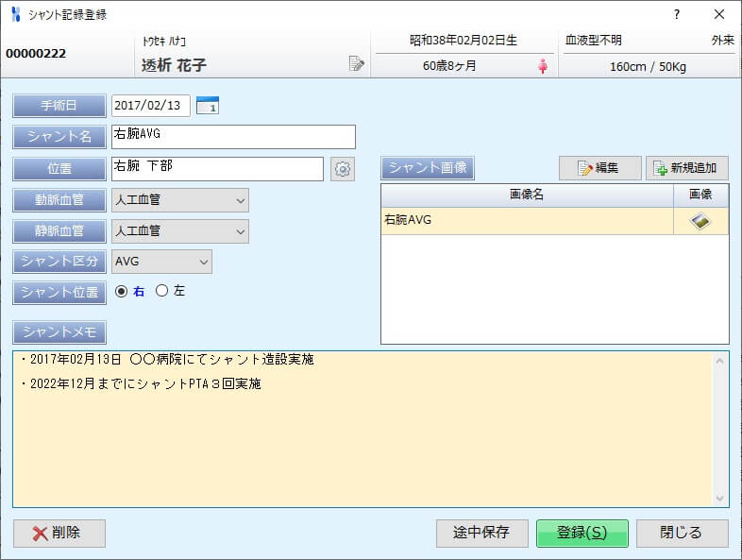This screenshot has width=742, height=560.
Task: Click the 削除 button
Action: tap(59, 534)
